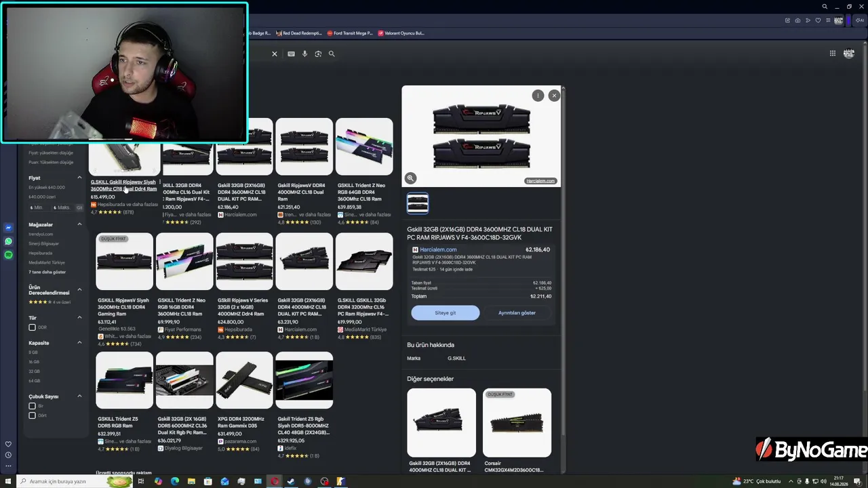Screen dimensions: 868x488
Task: Filter by 4 stars and above rating
Action: [50, 302]
